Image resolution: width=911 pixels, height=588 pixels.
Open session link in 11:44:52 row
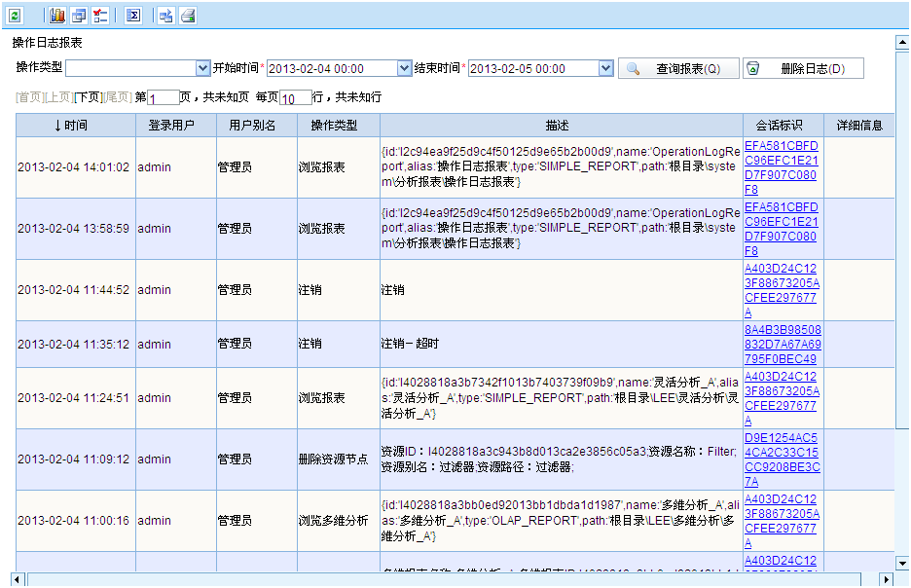point(782,290)
